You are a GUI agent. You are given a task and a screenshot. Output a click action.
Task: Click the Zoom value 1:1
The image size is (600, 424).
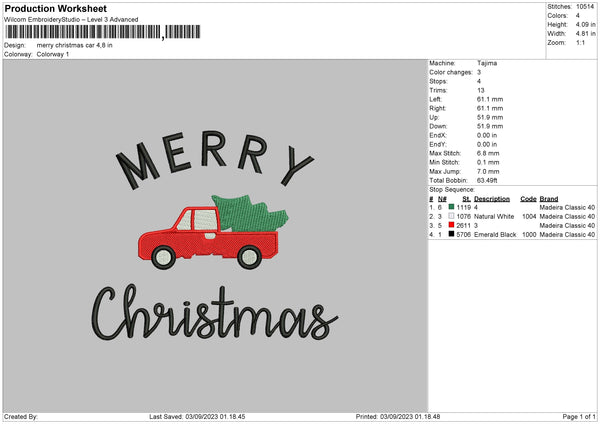tap(580, 42)
